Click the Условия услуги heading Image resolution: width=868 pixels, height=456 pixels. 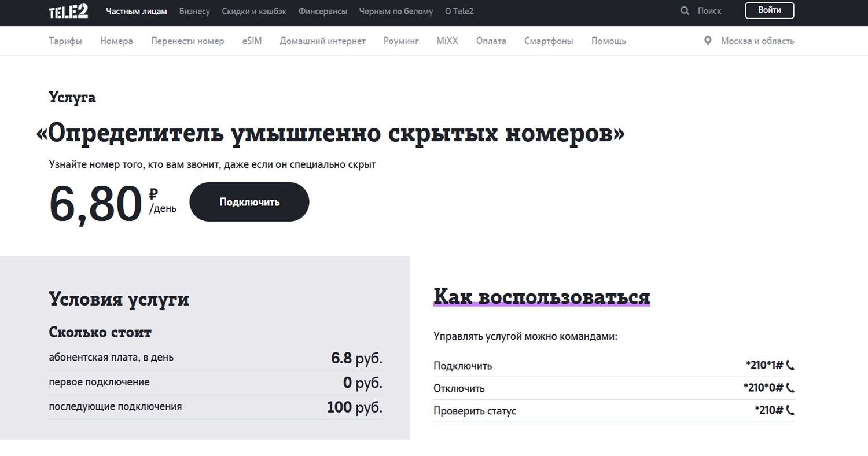(x=119, y=300)
